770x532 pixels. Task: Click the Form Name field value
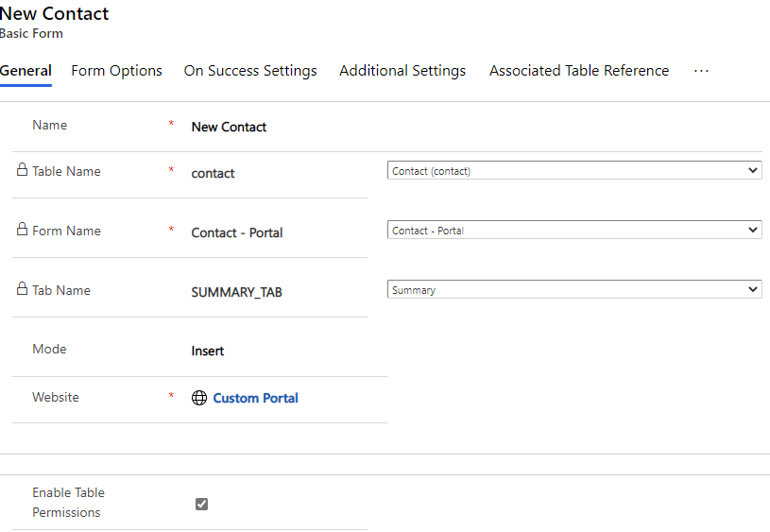pos(237,232)
